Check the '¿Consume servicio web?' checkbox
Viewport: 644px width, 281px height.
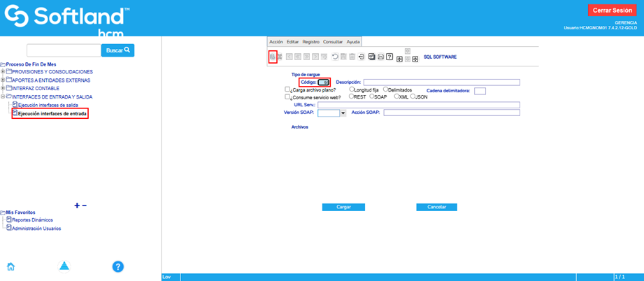pos(288,98)
